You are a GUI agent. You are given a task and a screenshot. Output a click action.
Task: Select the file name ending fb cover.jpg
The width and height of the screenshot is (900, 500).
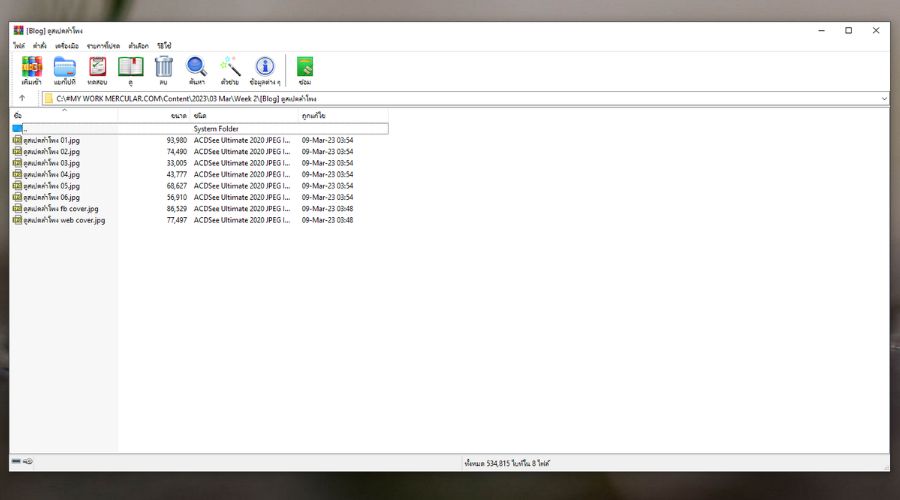pyautogui.click(x=61, y=209)
